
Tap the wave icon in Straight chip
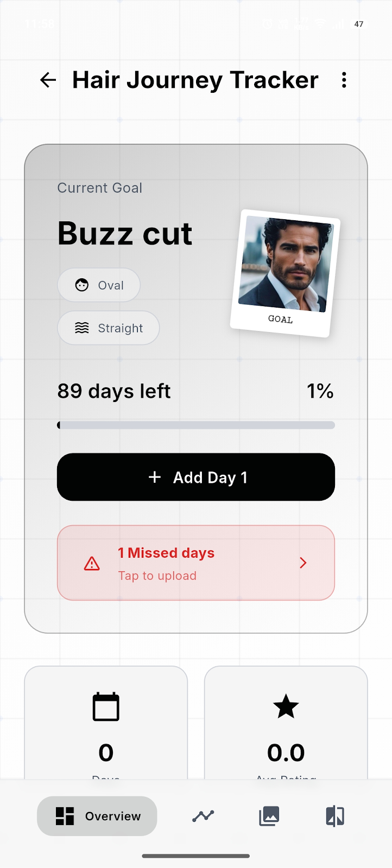[x=82, y=328]
